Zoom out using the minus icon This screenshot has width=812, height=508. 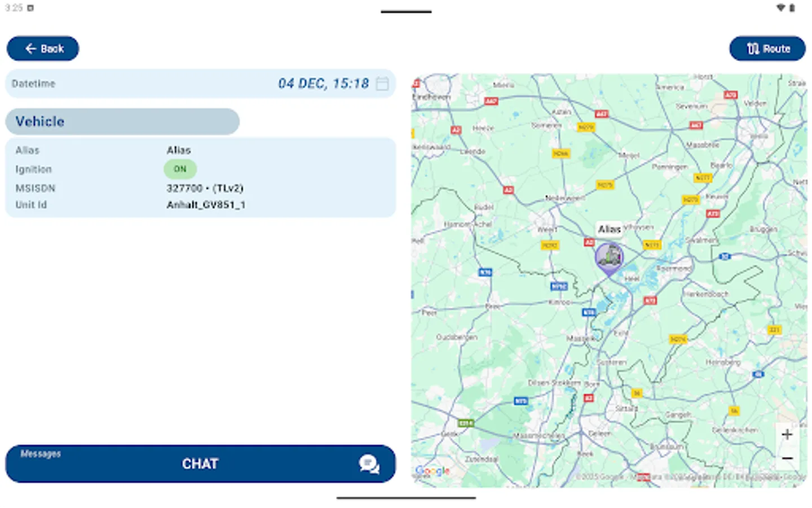click(787, 458)
